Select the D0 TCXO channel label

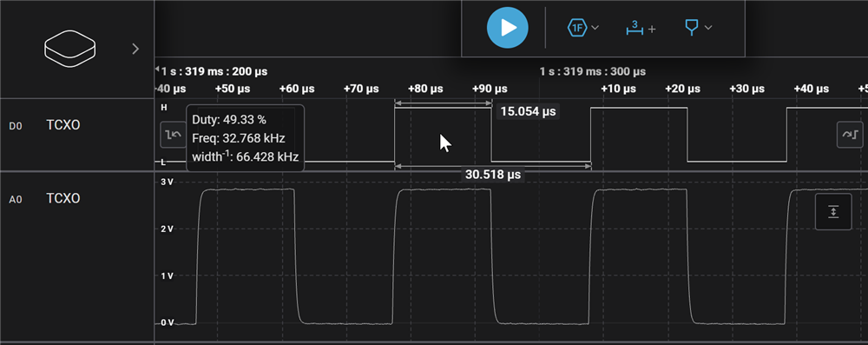click(63, 125)
